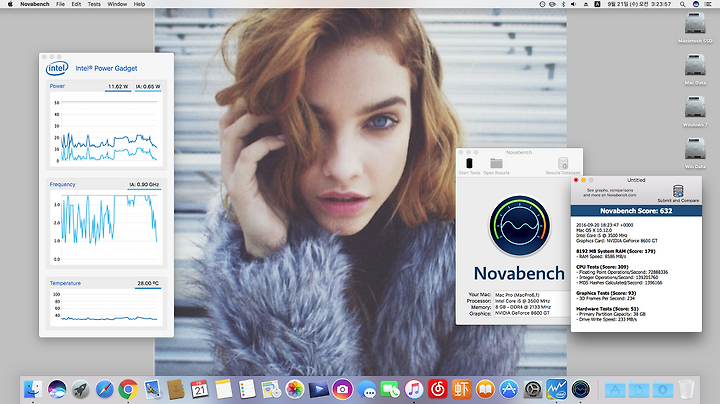
Task: Open Reminders from the Dock
Action: point(247,389)
